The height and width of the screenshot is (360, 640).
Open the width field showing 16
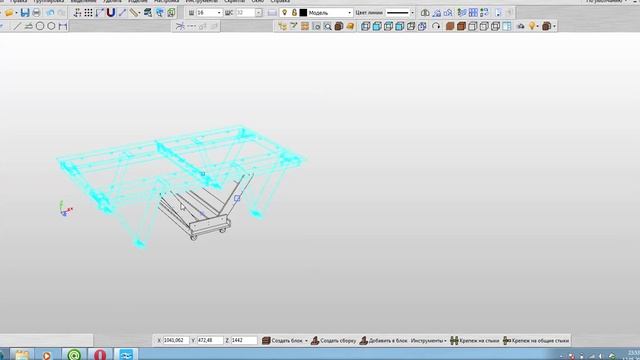[x=209, y=13]
